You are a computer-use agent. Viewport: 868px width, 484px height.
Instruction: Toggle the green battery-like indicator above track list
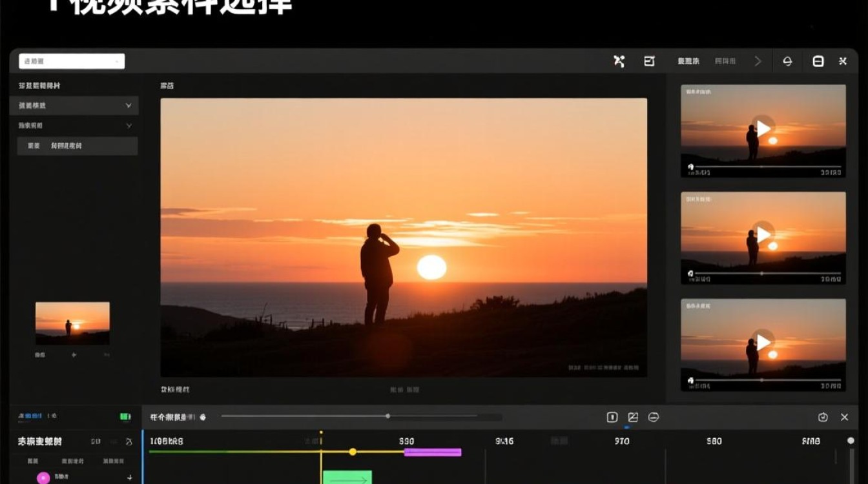[125, 417]
